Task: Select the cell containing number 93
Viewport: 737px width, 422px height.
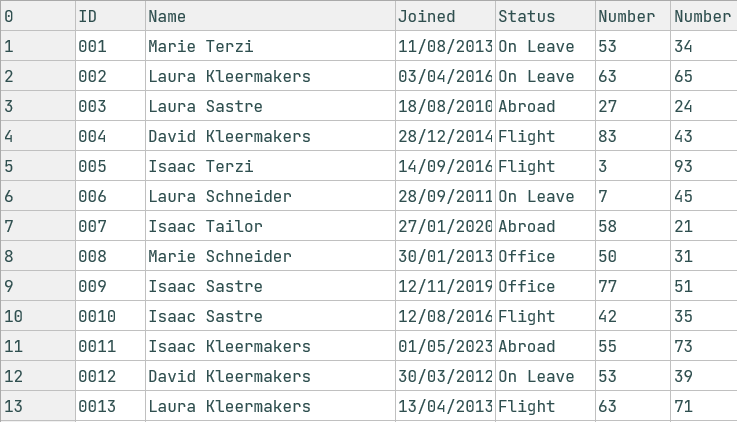Action: (703, 166)
